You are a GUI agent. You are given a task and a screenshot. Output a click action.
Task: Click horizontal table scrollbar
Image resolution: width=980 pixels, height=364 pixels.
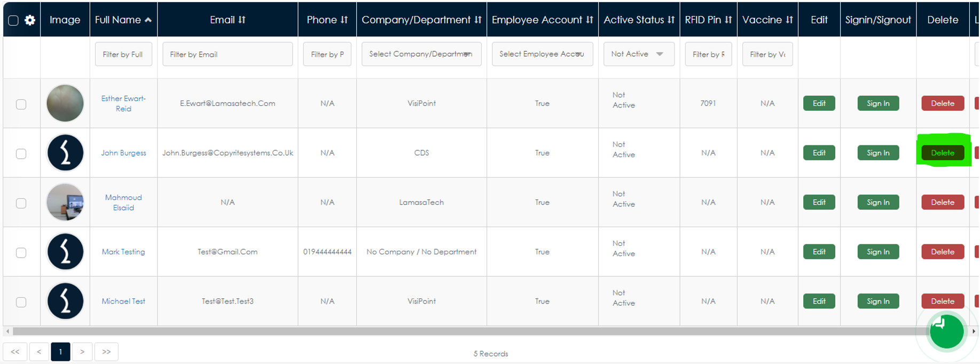tap(465, 331)
